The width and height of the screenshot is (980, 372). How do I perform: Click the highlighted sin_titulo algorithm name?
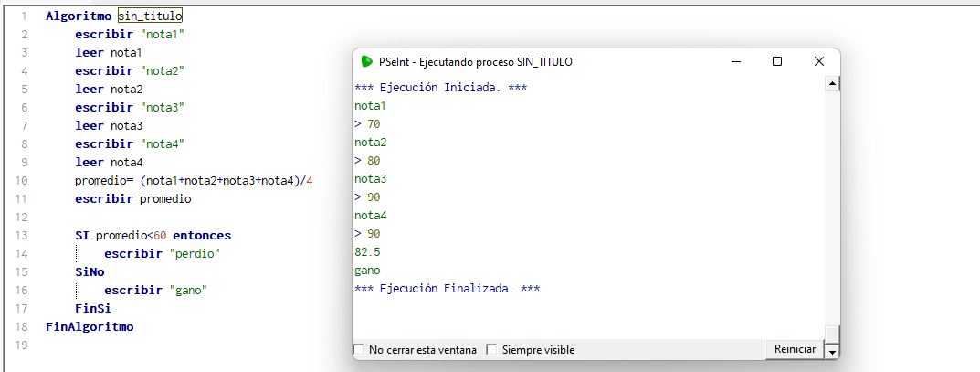(x=150, y=16)
